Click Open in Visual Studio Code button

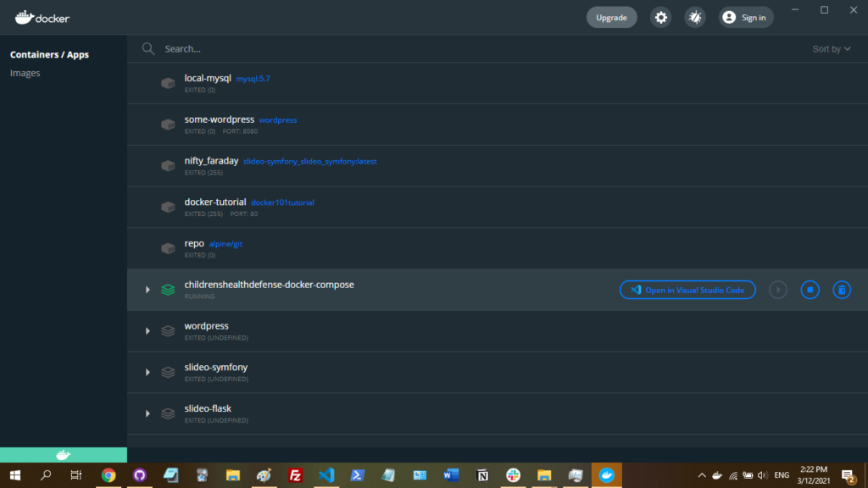click(x=687, y=290)
